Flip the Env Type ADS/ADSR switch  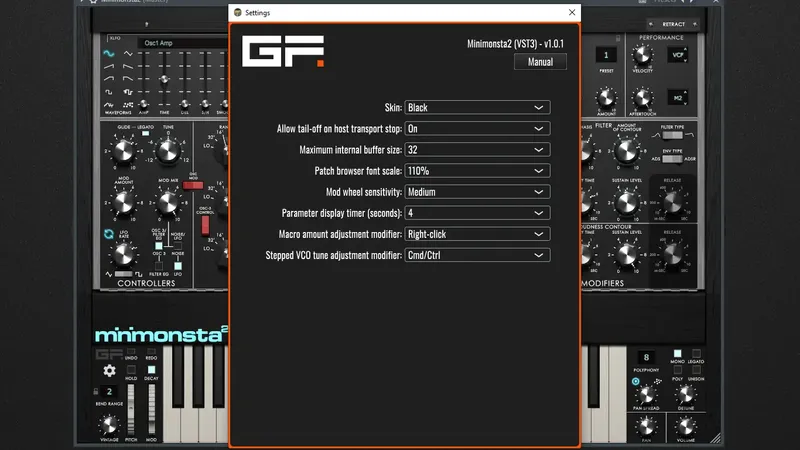[x=672, y=159]
